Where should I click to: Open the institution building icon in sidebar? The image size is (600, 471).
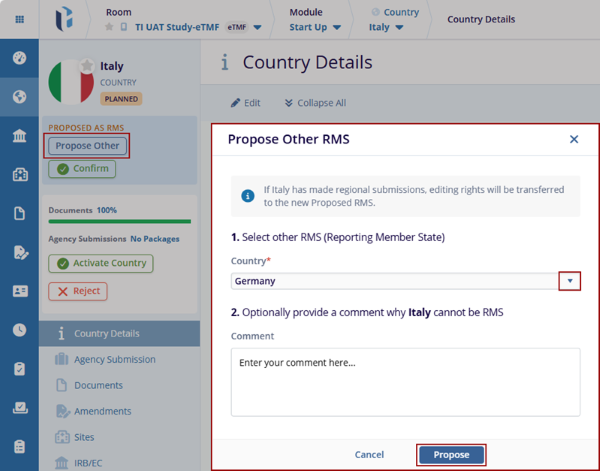tap(19, 136)
